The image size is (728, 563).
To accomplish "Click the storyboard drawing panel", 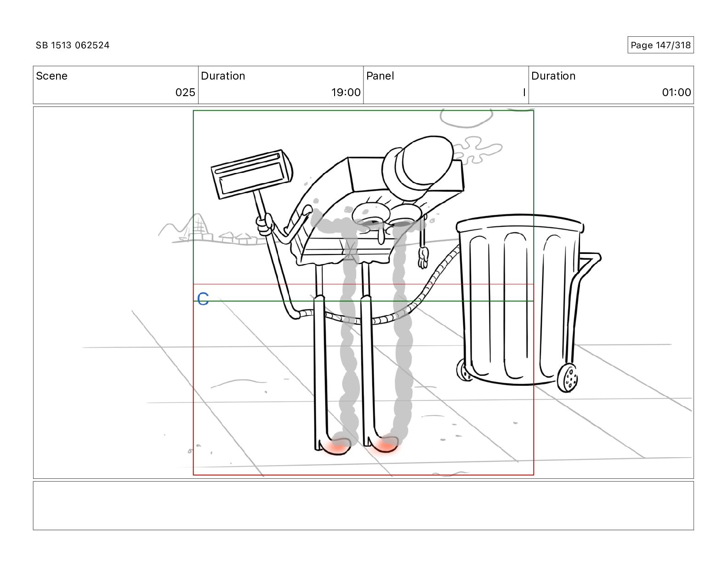I will 363,293.
